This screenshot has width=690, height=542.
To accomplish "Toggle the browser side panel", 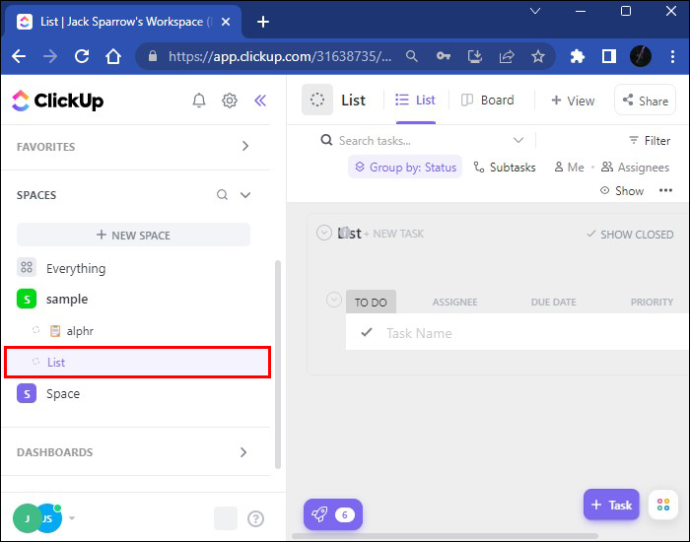I will 609,56.
